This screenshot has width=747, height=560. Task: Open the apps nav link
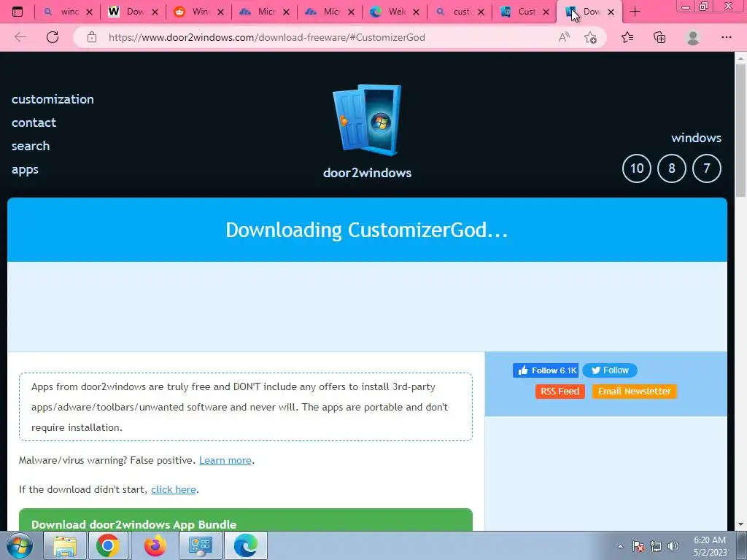pyautogui.click(x=25, y=169)
